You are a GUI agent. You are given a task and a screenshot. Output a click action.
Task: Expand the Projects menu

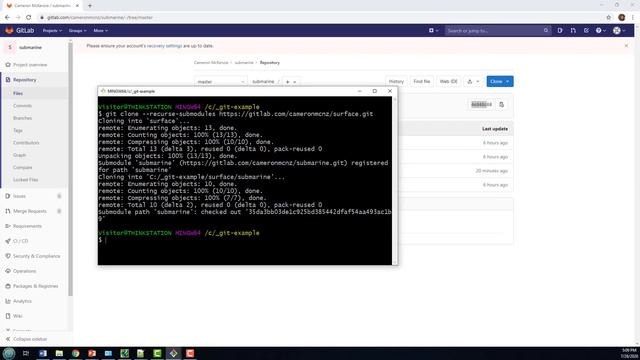52,31
